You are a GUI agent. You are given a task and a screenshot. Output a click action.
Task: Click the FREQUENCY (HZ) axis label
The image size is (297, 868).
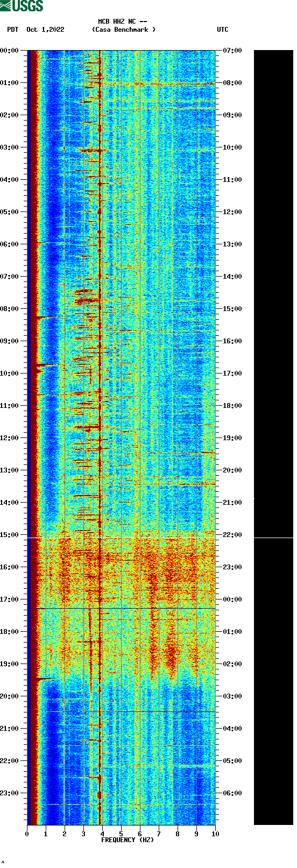(128, 839)
